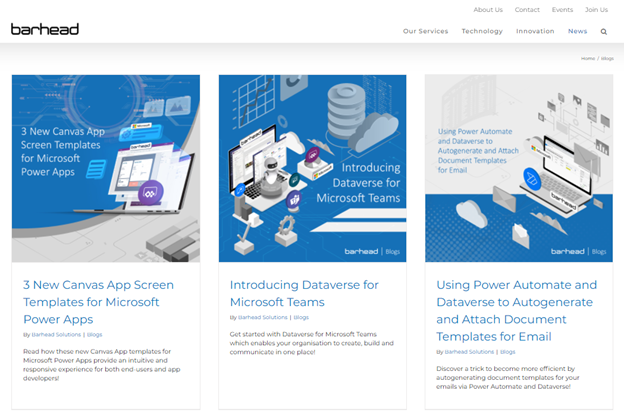Click Barhead Solutions author under Power Automate post

pos(469,352)
